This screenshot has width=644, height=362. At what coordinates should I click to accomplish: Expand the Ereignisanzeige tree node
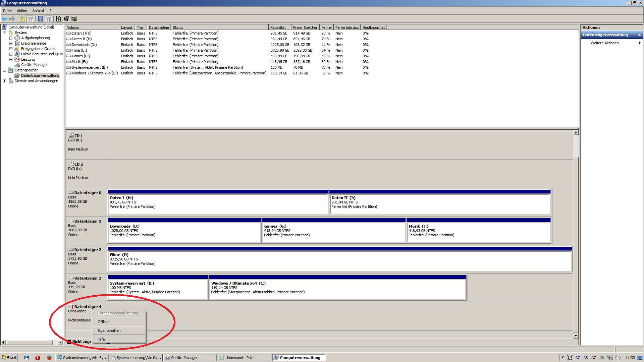pos(11,43)
